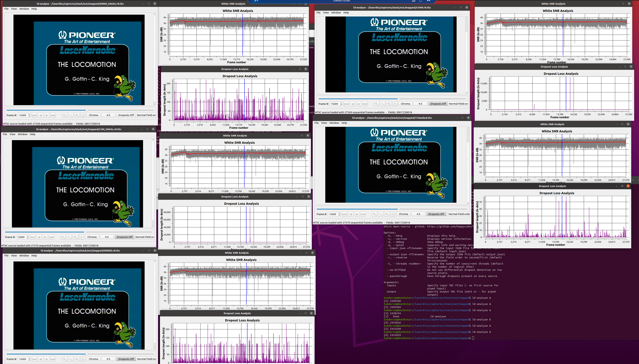The height and width of the screenshot is (364, 639).
Task: Toggle Dropouts Off in s104_54mhz window
Action: 125,237
